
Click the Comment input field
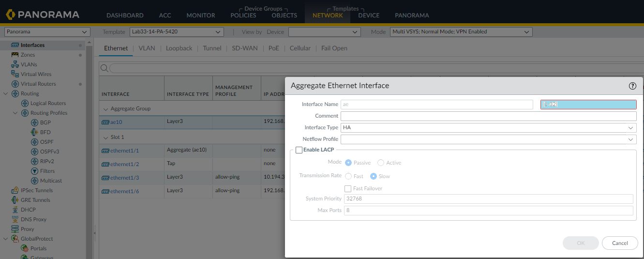[488, 116]
